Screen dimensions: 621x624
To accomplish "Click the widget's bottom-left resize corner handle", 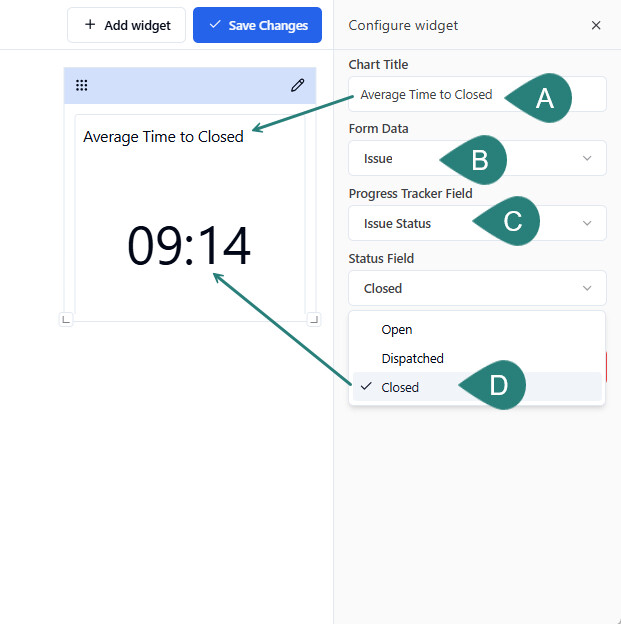I will [x=66, y=319].
